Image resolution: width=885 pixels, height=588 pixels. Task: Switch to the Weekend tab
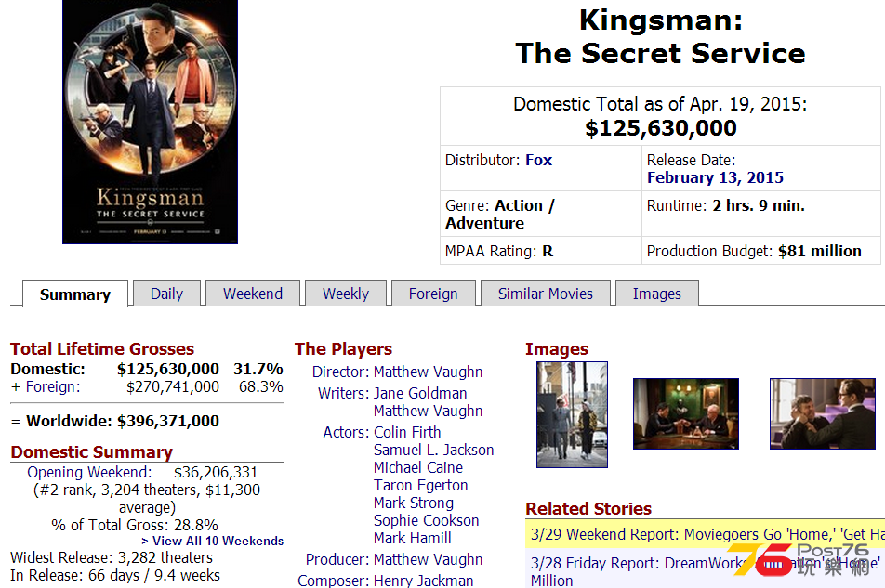coord(252,294)
